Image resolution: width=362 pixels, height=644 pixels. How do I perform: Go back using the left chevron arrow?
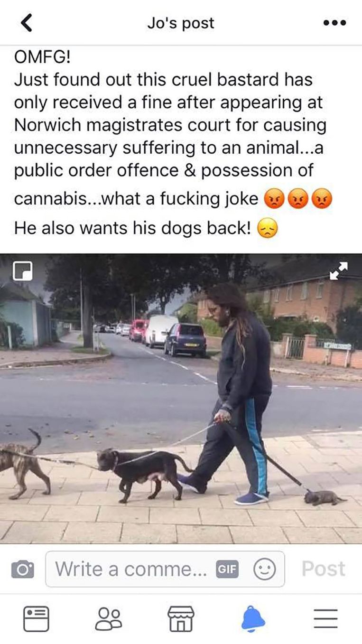point(28,23)
